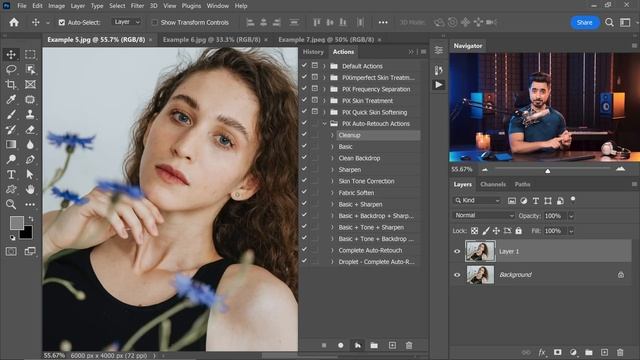Expand the Default Actions set
Image resolution: width=640 pixels, height=360 pixels.
pos(325,66)
